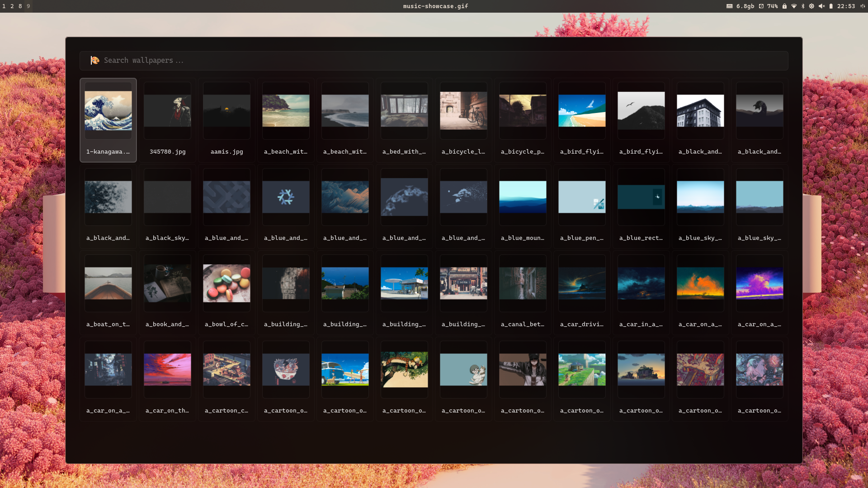Pick the a_car_on_a_ orange clouds wallpaper
The width and height of the screenshot is (868, 488).
[x=700, y=293]
